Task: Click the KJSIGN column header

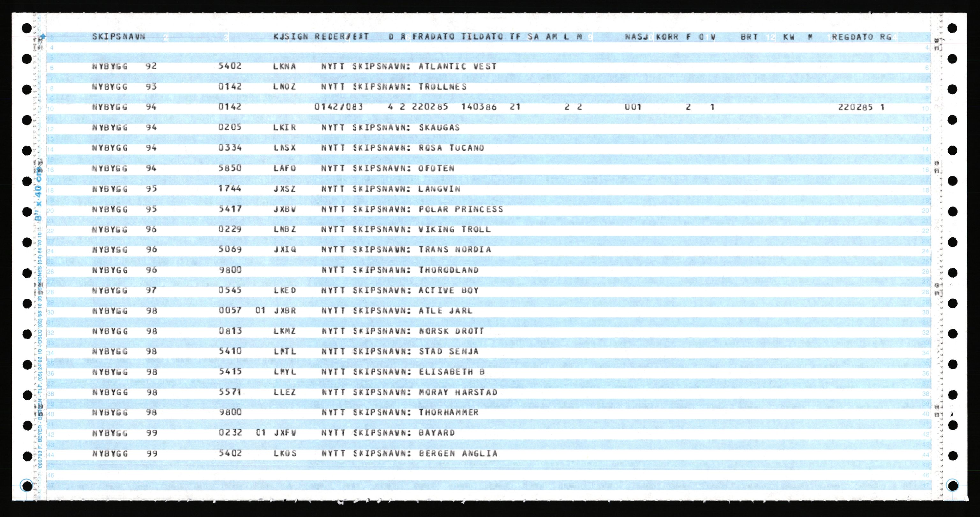Action: click(x=291, y=37)
